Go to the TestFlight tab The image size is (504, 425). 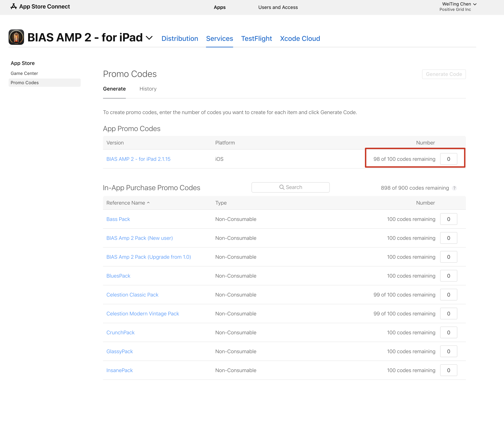coord(257,38)
